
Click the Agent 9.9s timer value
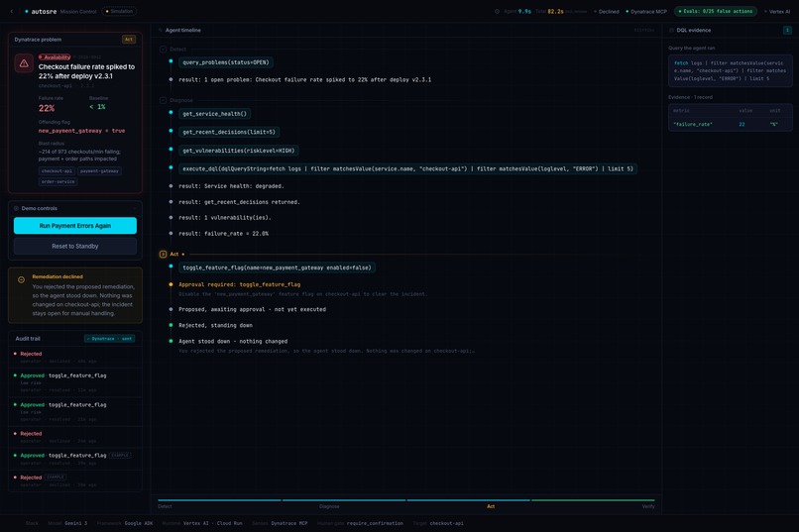point(524,11)
